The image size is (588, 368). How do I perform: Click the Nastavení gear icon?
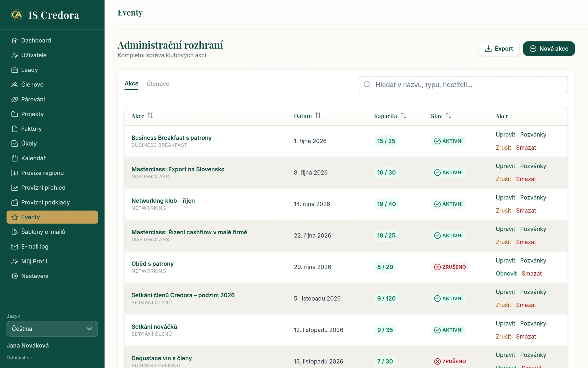tap(15, 276)
